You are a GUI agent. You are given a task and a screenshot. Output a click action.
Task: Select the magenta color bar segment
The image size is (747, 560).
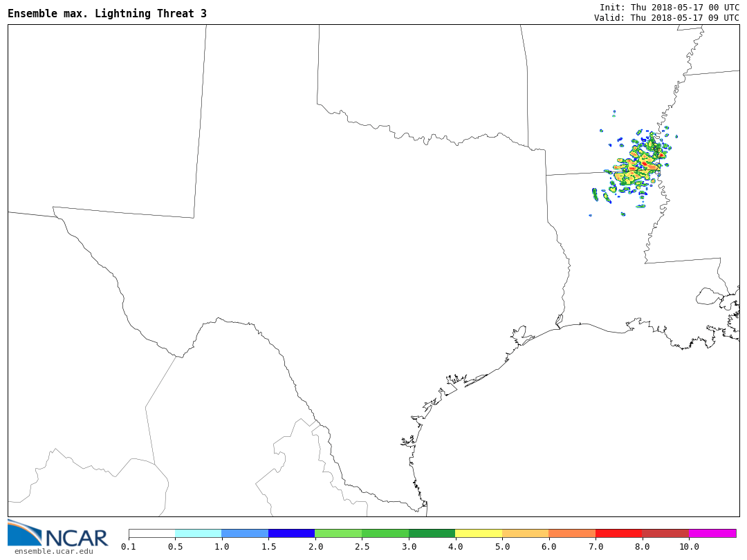coord(712,533)
